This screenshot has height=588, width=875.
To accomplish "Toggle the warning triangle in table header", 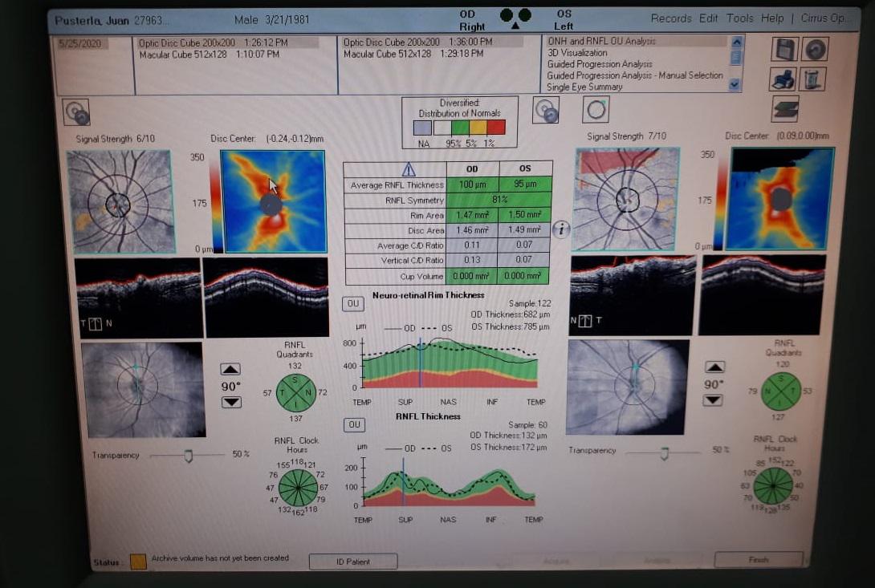I will (x=409, y=169).
